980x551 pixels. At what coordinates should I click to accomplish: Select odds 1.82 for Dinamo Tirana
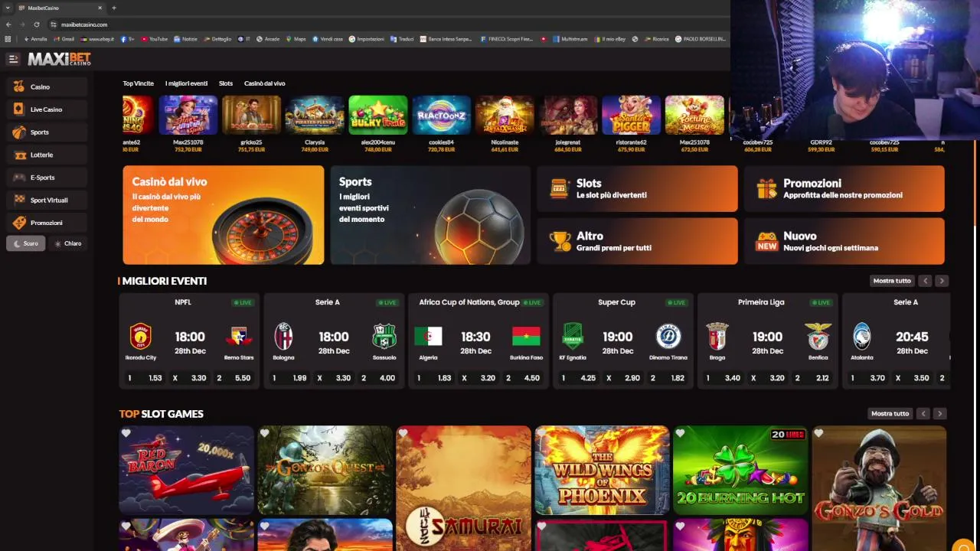click(x=668, y=378)
